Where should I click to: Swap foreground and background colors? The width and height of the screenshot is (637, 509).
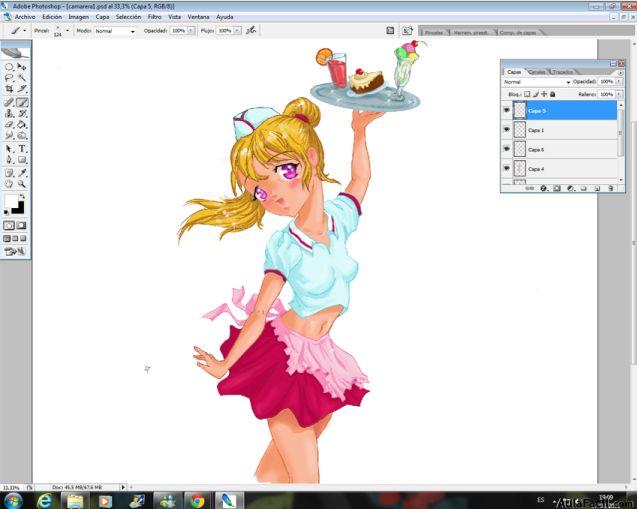click(x=22, y=197)
